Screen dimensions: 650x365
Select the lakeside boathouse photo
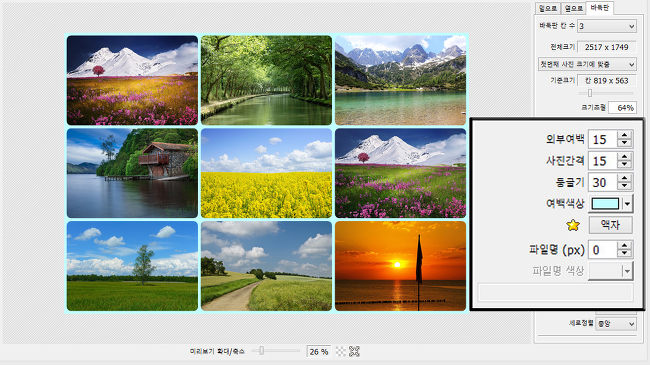(x=132, y=173)
